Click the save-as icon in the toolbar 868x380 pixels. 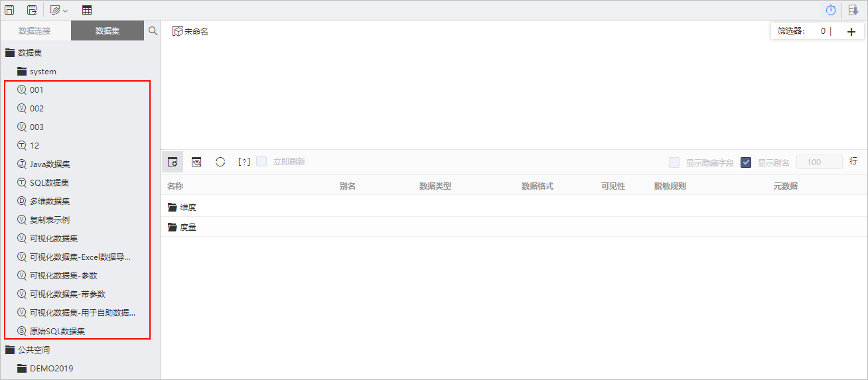[32, 10]
